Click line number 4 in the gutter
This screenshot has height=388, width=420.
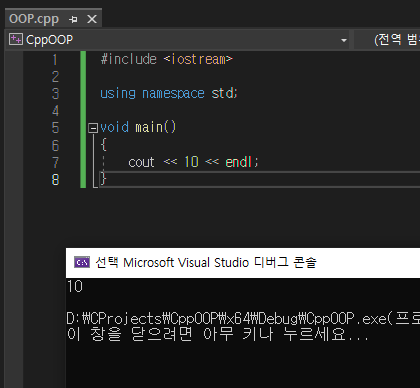click(x=55, y=111)
